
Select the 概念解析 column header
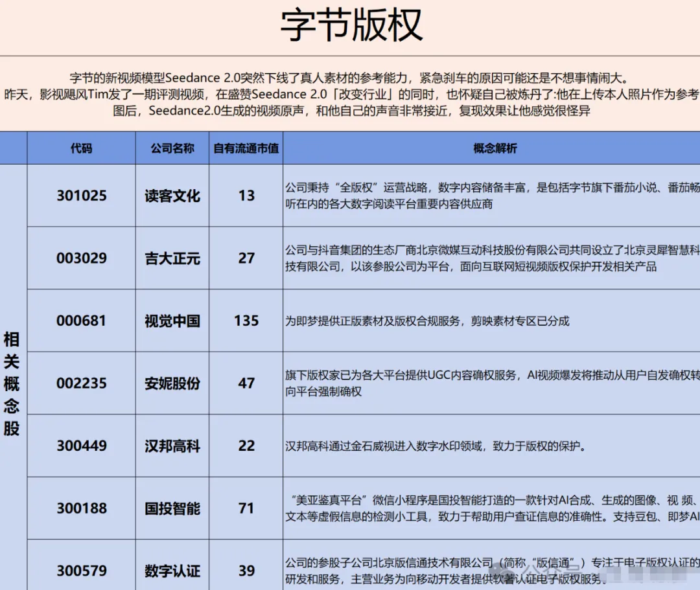coord(495,148)
